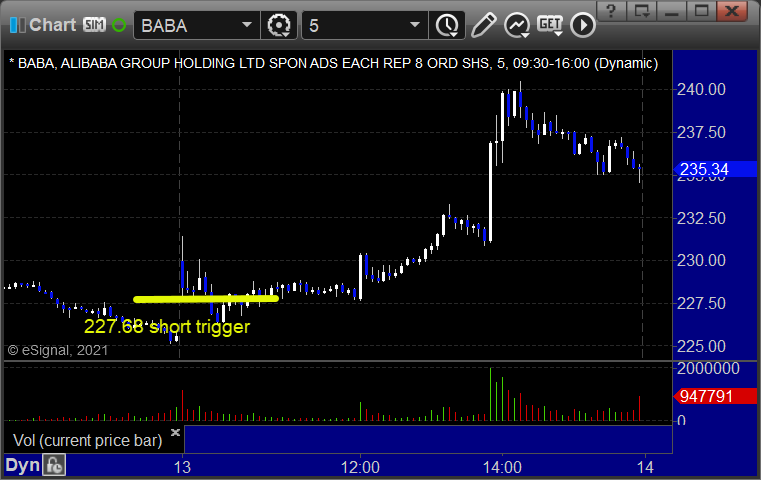Expand the BABA symbol dropdown arrow
Image resolution: width=761 pixels, height=480 pixels.
point(247,25)
